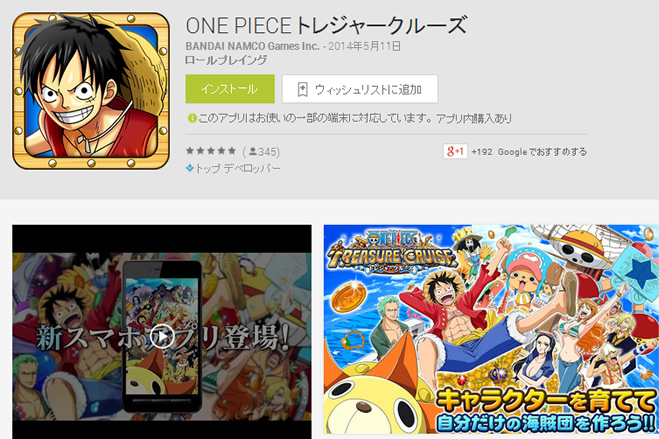
Task: Click the five-star rating display
Action: (211, 151)
